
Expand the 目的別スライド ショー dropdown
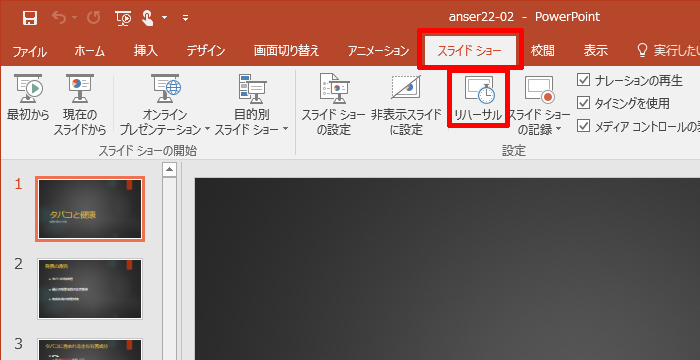(285, 130)
